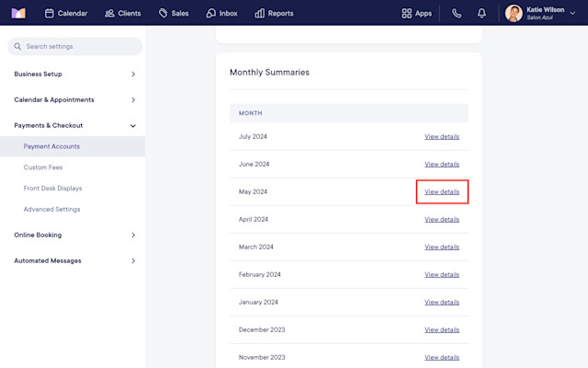Click the Clients people icon
The height and width of the screenshot is (368, 588).
click(109, 14)
